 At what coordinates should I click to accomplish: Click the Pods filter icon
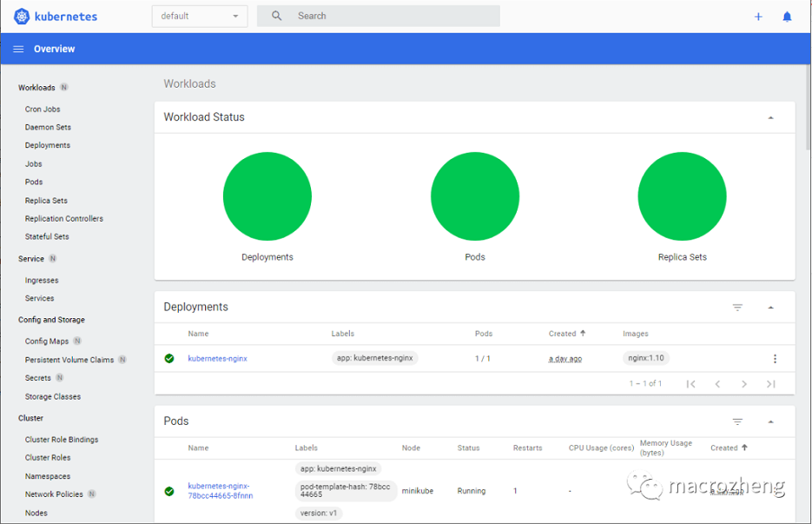click(x=737, y=421)
